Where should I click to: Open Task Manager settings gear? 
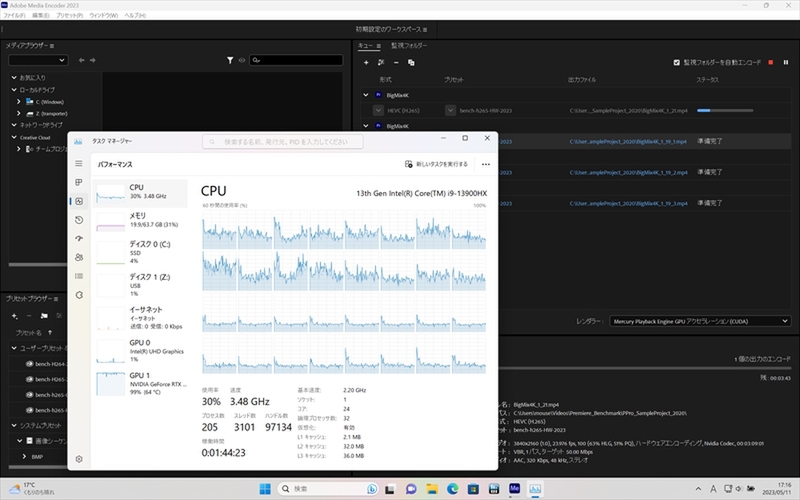(x=79, y=459)
